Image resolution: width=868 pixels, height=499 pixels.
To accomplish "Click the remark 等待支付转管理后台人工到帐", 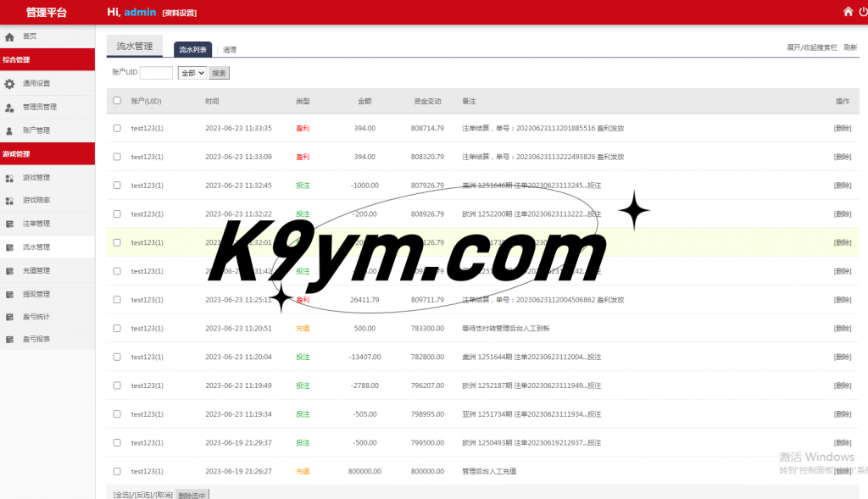I will tap(506, 328).
